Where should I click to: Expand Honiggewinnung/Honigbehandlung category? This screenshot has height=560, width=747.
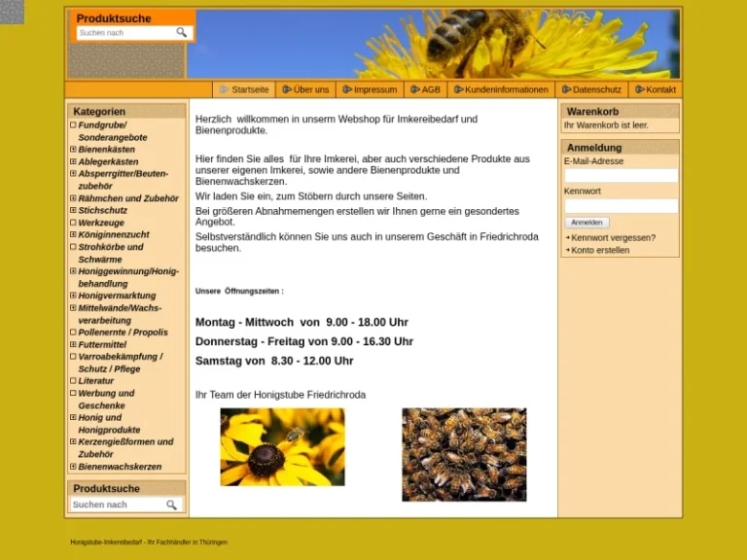pos(73,271)
